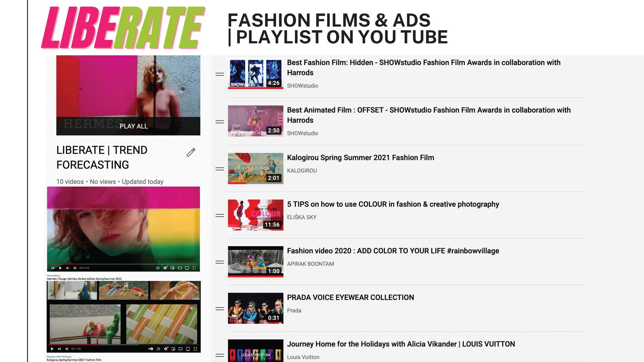The height and width of the screenshot is (362, 644).
Task: Click the #HermesBeauty hashtag link
Action: pos(53,275)
